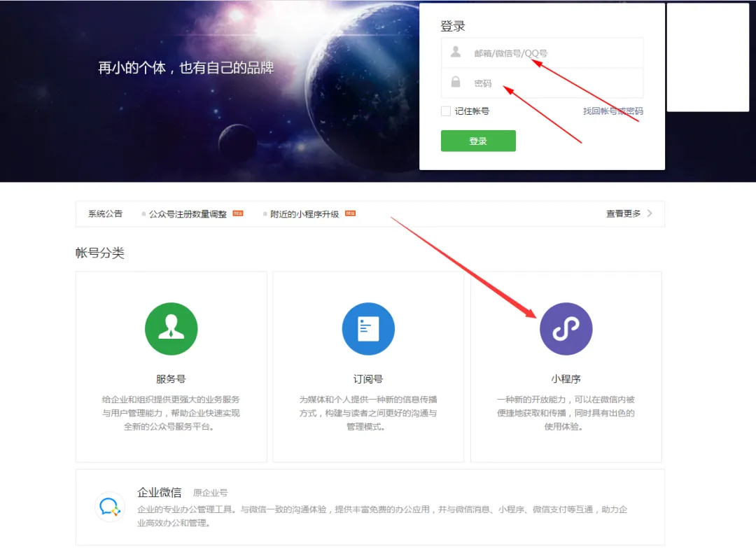
Task: Open the purple 小程序 mini program icon
Action: (x=566, y=329)
